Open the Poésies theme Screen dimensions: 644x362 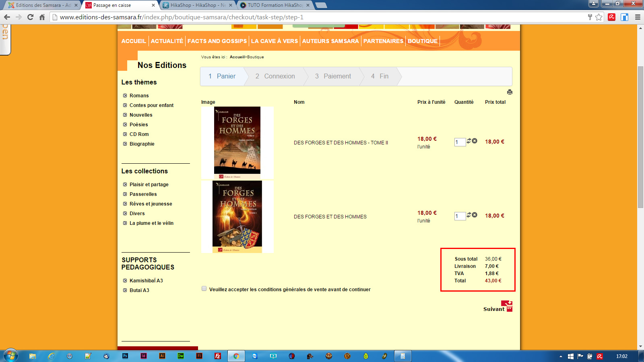coord(139,125)
